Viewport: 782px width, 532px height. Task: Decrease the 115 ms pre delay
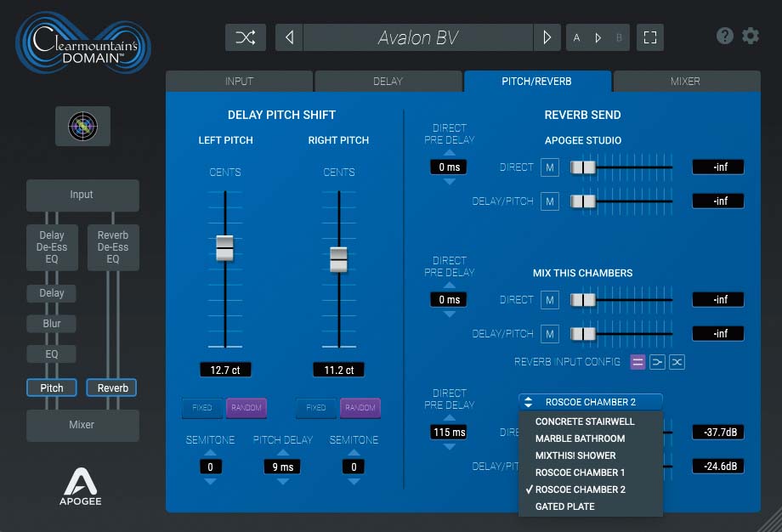pos(450,447)
